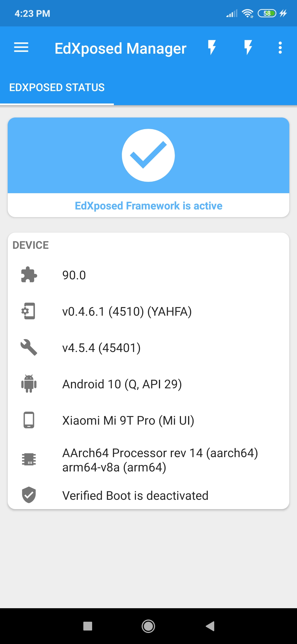Tap the smartphone device model icon

29,420
